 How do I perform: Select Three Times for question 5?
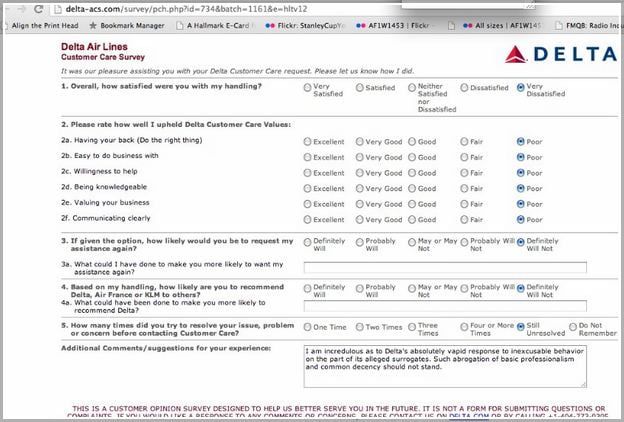click(412, 327)
